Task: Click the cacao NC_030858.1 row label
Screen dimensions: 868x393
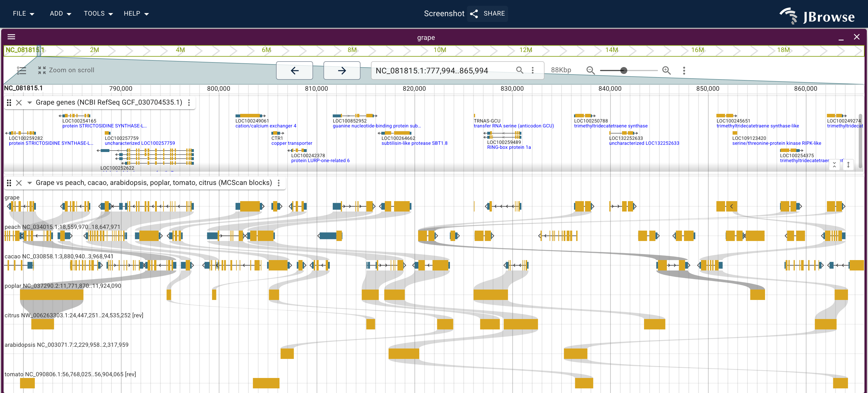Action: click(x=59, y=256)
